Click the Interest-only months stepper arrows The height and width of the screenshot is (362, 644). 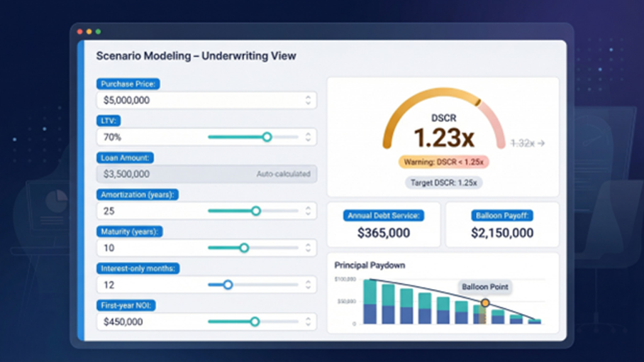click(308, 285)
